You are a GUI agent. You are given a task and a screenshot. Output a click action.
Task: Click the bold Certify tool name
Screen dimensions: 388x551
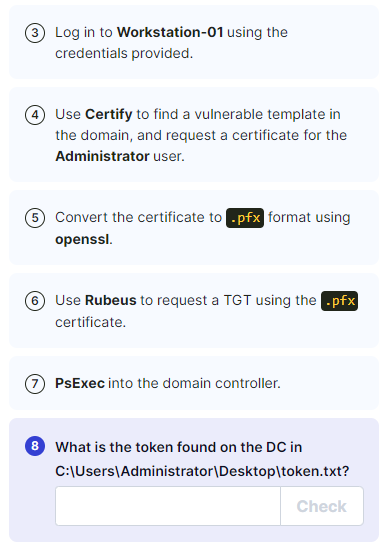click(109, 115)
